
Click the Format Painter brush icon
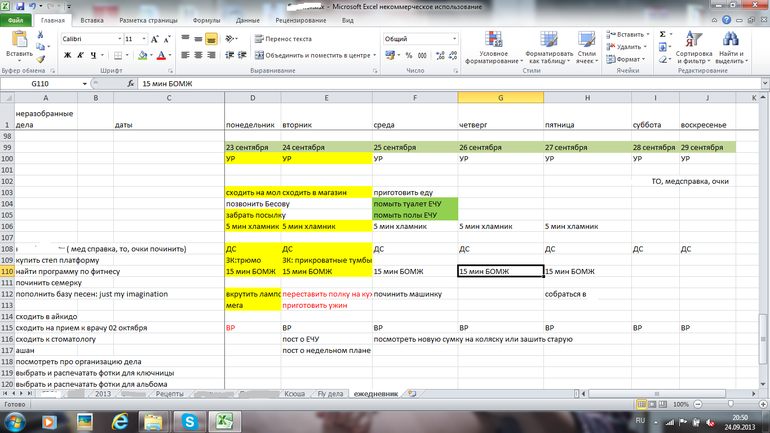click(43, 59)
